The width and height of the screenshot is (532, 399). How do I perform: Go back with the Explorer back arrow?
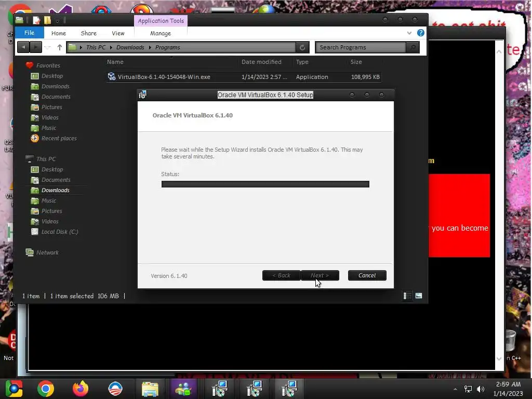[23, 47]
